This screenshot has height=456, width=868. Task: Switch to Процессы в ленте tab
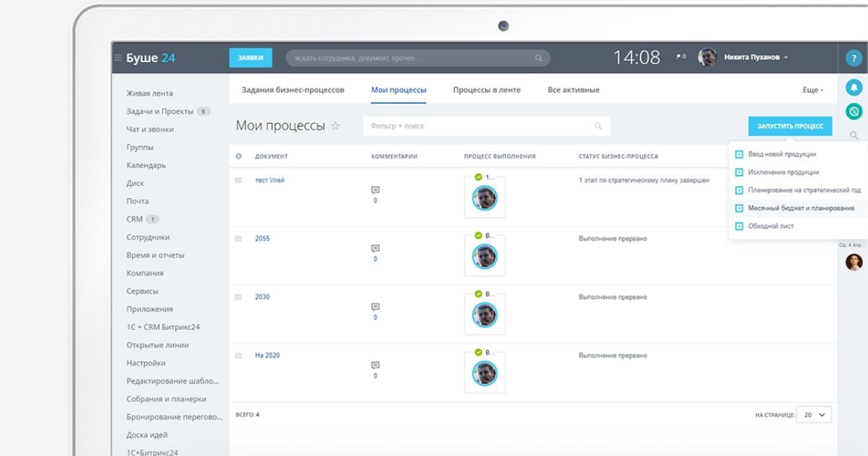coord(487,90)
